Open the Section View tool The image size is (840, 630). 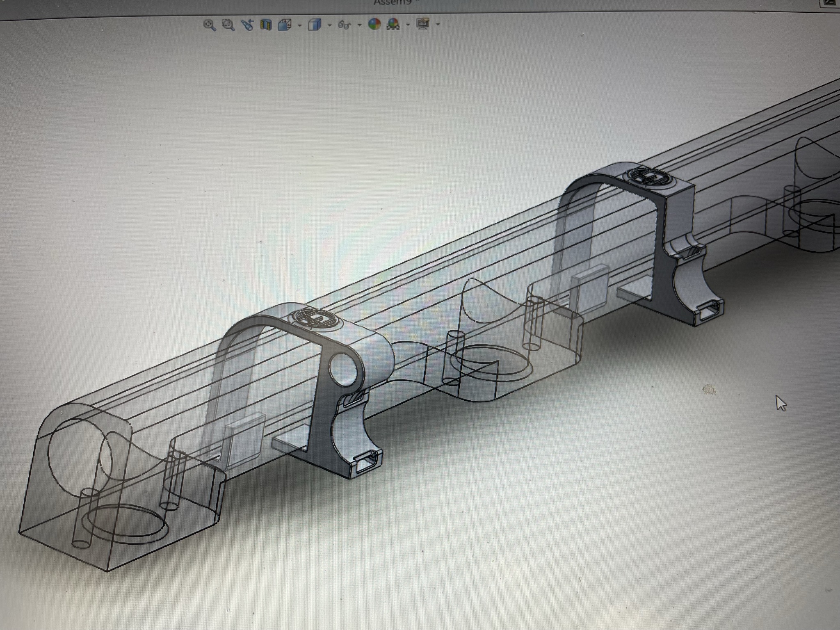click(266, 25)
